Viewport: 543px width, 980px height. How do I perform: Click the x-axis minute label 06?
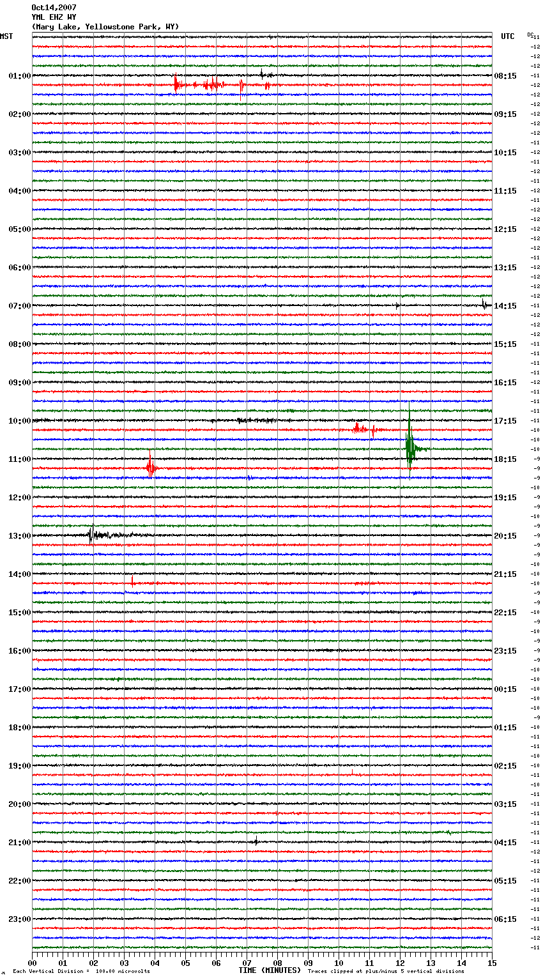point(216,963)
